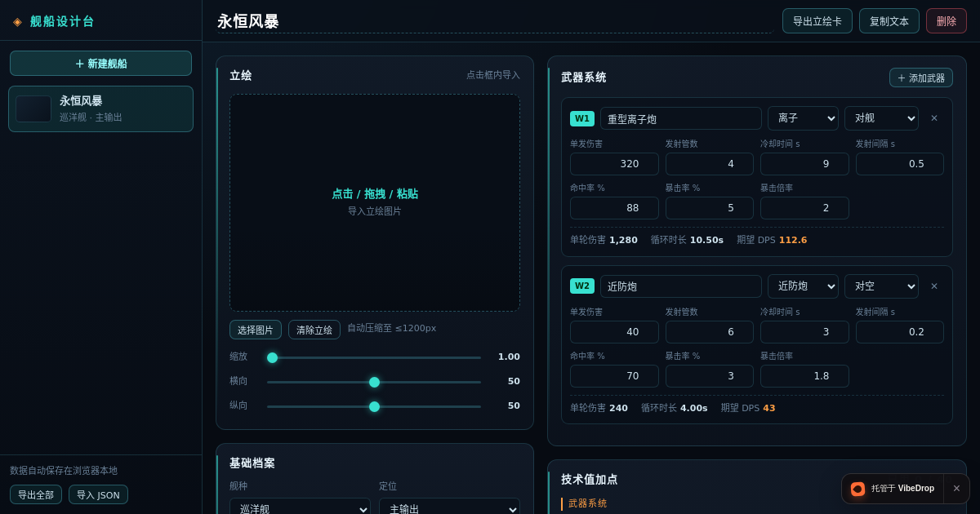The image size is (980, 514).
Task: Click the VibeDrop orange logo icon
Action: point(857,489)
